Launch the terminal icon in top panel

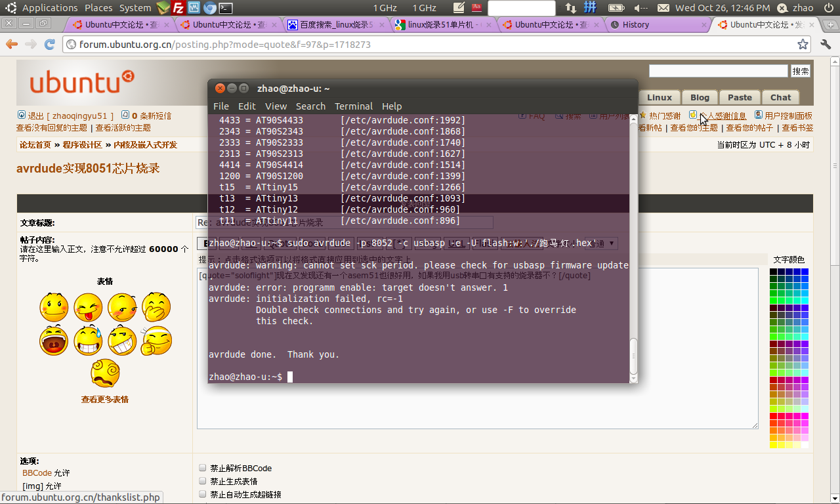226,8
